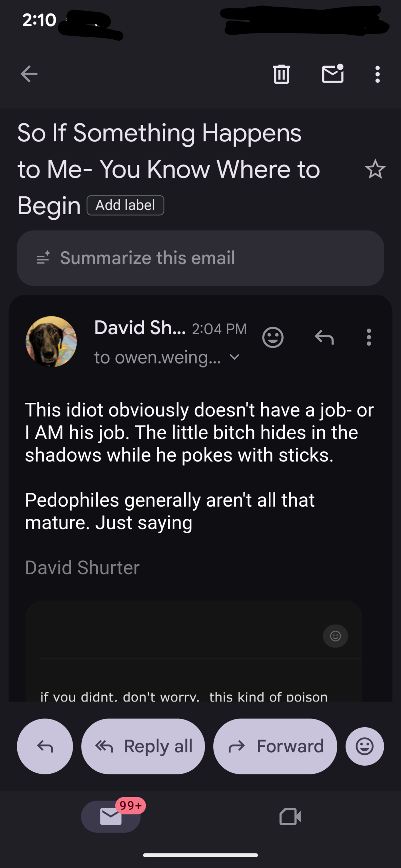Mark the email as unread
The width and height of the screenshot is (401, 868).
332,74
